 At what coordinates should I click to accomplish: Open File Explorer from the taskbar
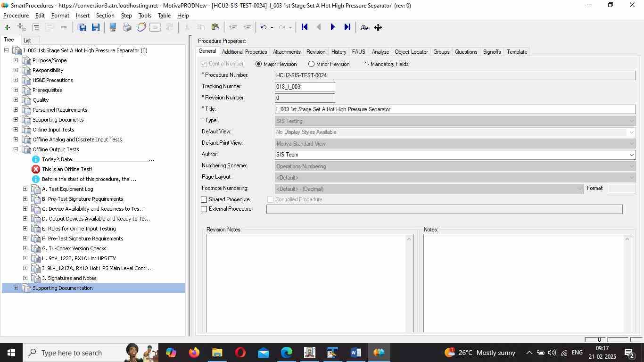pos(217,353)
